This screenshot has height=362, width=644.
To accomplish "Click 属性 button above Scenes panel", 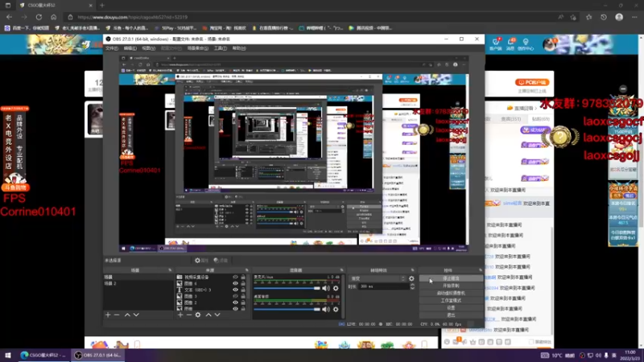I will pos(202,260).
